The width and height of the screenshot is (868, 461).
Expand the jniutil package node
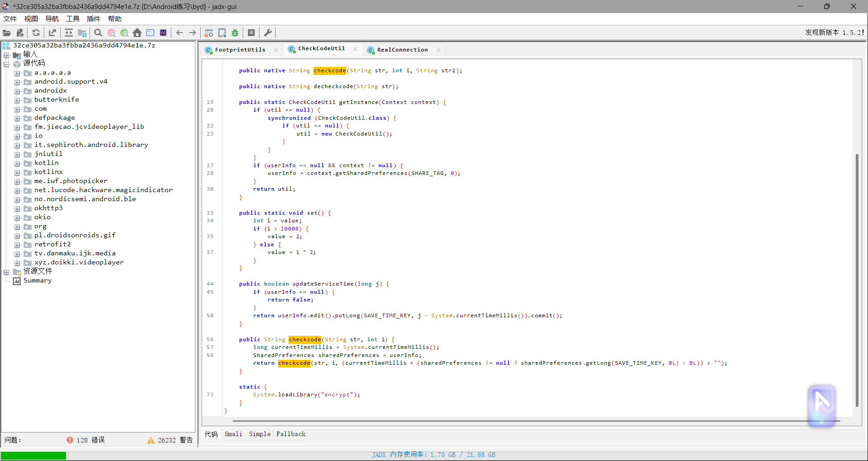pos(17,155)
